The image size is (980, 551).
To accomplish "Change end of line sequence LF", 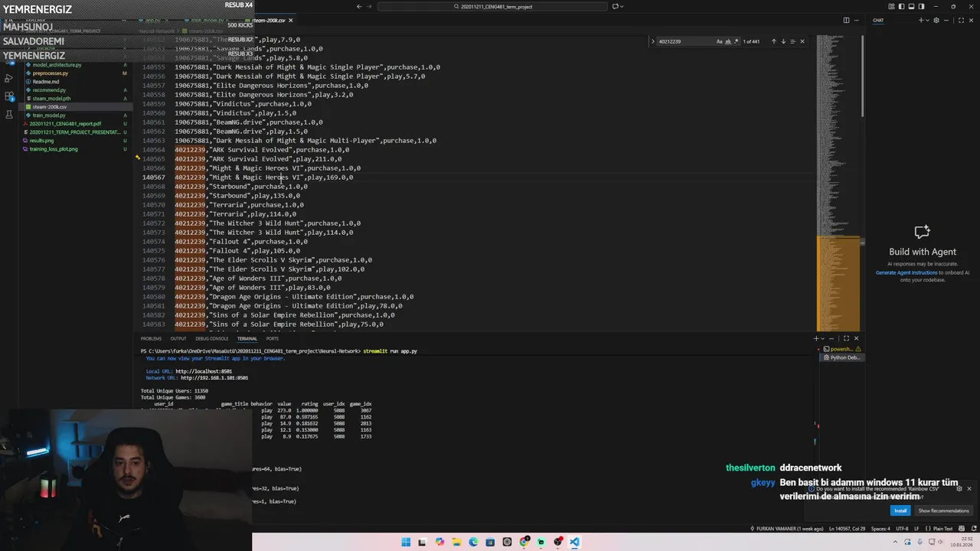I will click(916, 529).
